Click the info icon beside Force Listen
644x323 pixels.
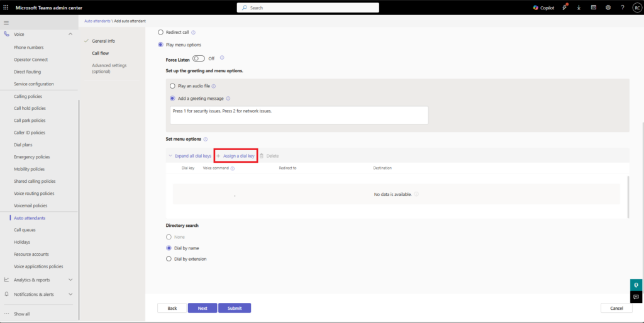pos(222,58)
